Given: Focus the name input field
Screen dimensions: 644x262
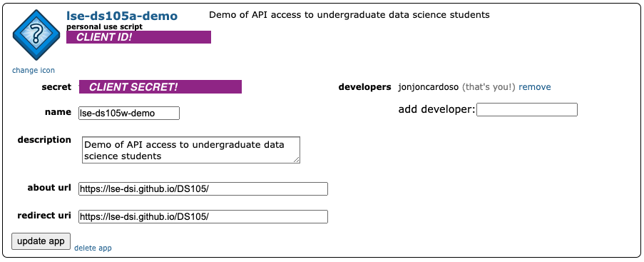Looking at the screenshot, I should 129,113.
